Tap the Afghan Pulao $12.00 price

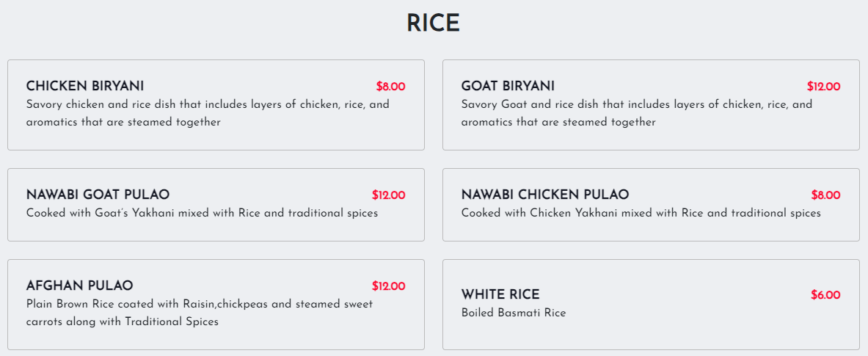388,286
